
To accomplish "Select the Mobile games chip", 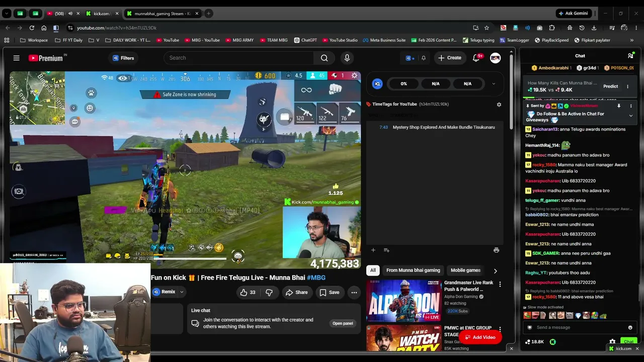I will click(x=465, y=270).
